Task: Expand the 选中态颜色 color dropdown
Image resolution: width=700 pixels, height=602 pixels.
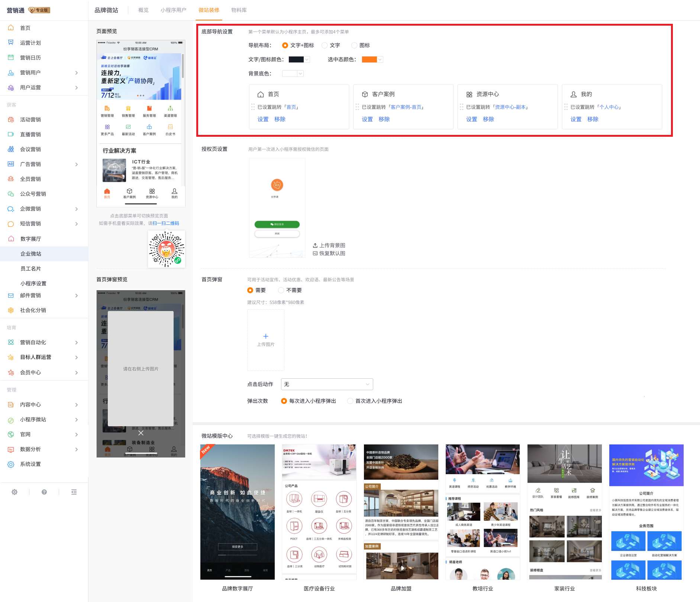Action: (x=380, y=59)
